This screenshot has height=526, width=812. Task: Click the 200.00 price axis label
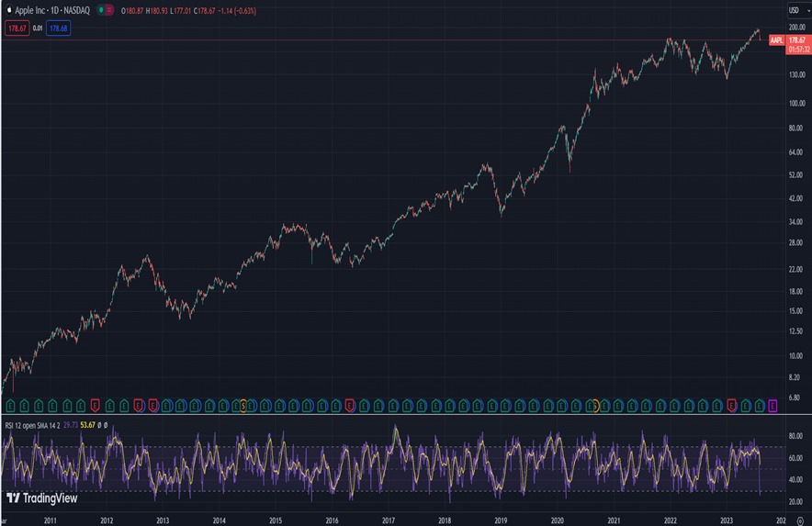pos(797,27)
